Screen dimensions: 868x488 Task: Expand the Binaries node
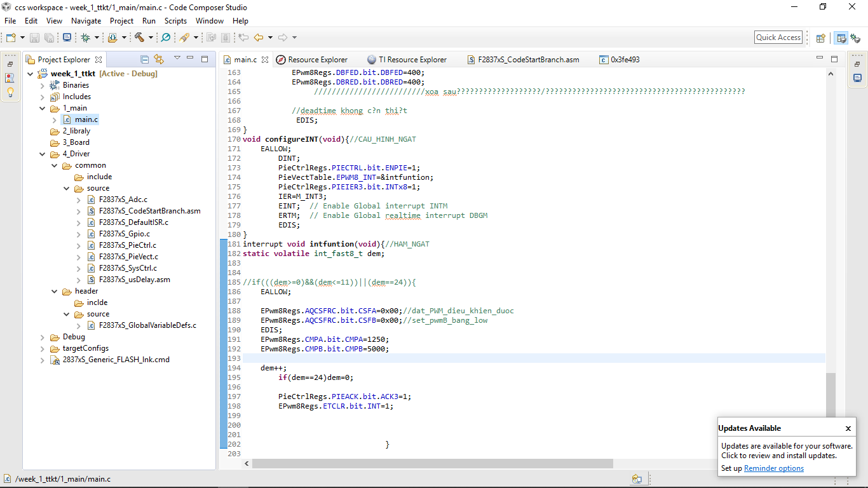(x=43, y=85)
